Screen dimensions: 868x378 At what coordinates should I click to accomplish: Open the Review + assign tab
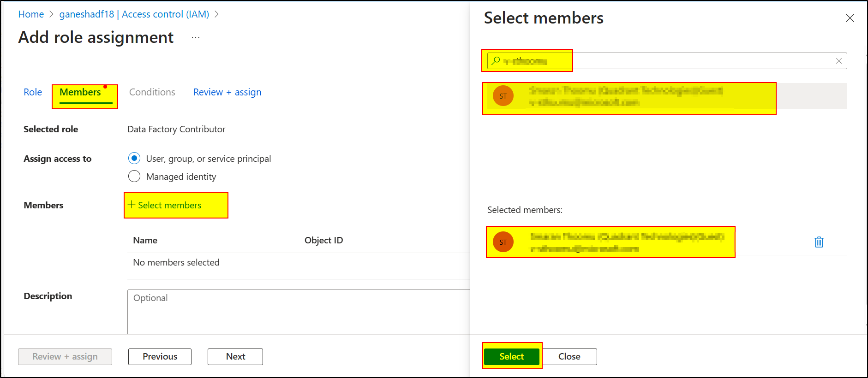[227, 92]
